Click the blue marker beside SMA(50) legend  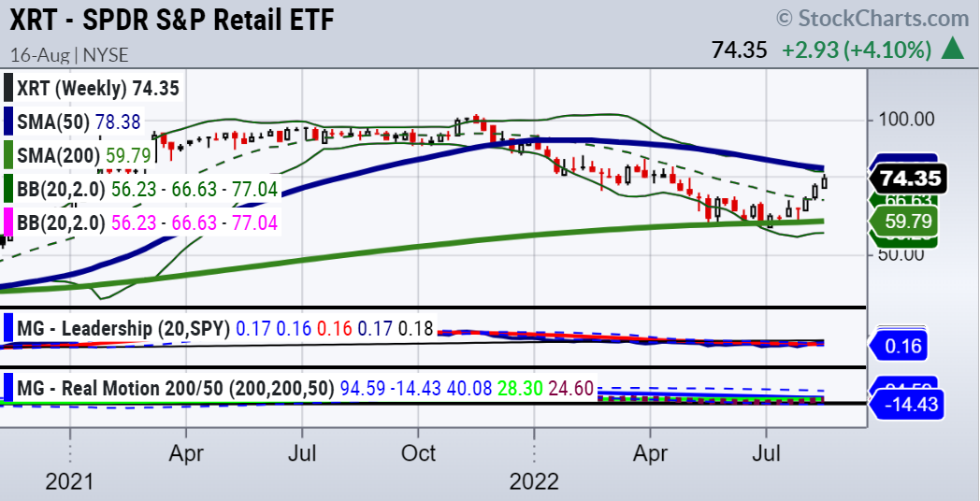[x=9, y=122]
